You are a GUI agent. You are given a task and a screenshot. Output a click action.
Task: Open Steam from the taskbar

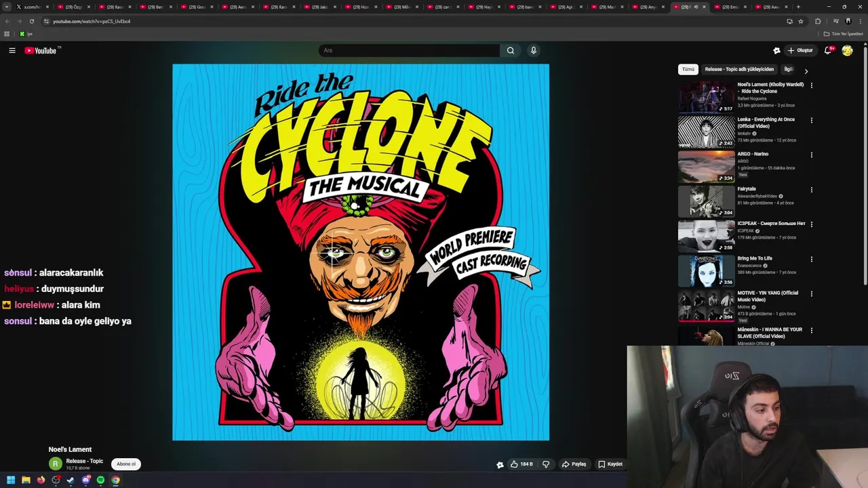(71, 480)
